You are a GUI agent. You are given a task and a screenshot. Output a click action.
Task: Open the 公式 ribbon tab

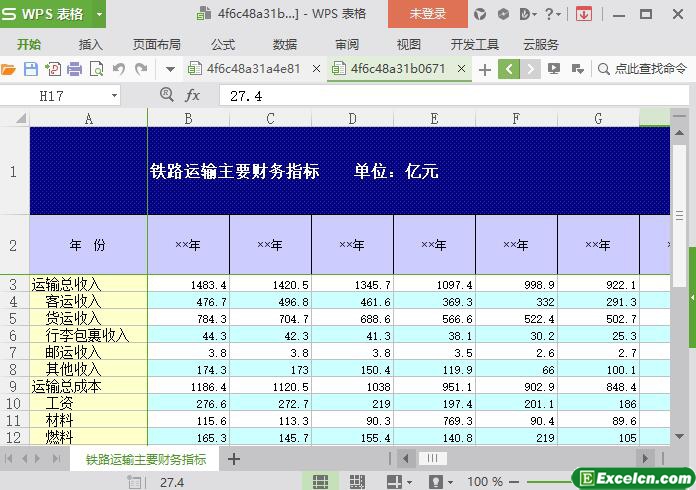pos(223,44)
